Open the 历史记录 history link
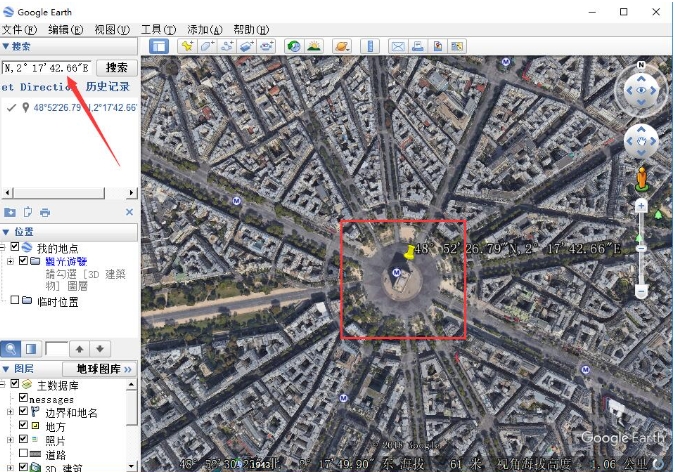This screenshot has width=676, height=472. [x=107, y=86]
